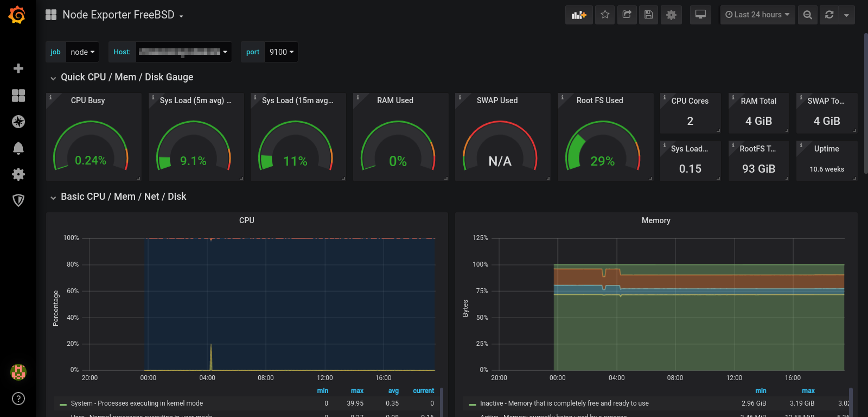The height and width of the screenshot is (417, 868).
Task: Open the Dashboards icon in sidebar
Action: [x=18, y=96]
